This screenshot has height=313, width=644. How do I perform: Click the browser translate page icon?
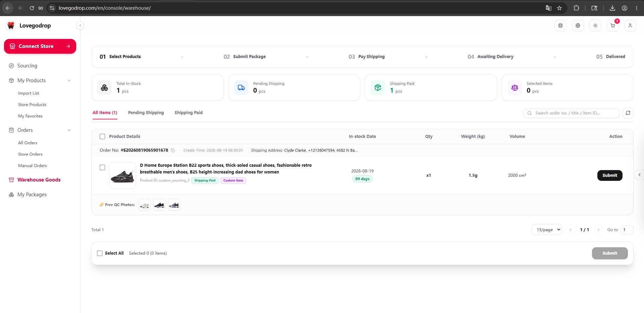(x=549, y=8)
